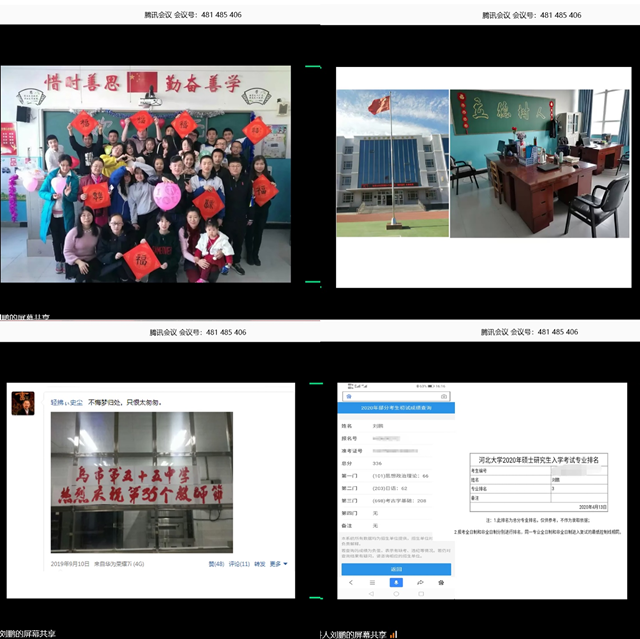This screenshot has height=639, width=640.
Task: Click the date 2020年4月13日 in ranking table
Action: coord(593,507)
